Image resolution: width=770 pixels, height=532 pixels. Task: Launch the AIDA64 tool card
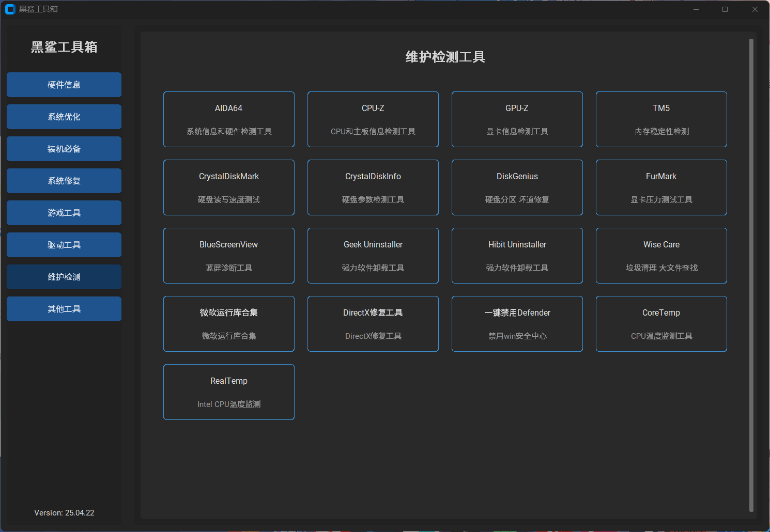[x=229, y=119]
